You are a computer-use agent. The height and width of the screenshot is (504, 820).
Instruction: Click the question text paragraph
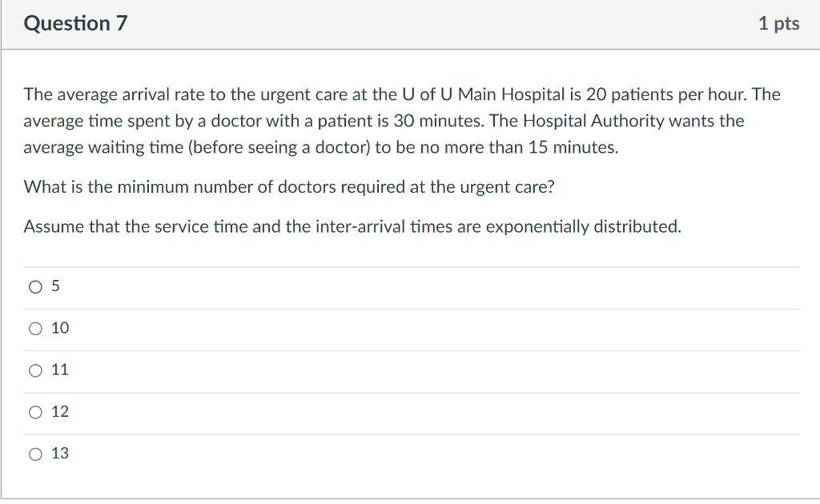point(400,120)
